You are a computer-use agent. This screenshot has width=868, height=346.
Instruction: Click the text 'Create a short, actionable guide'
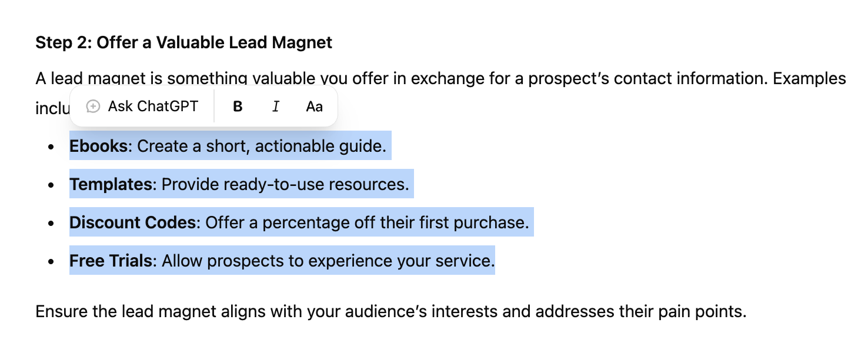click(x=259, y=146)
